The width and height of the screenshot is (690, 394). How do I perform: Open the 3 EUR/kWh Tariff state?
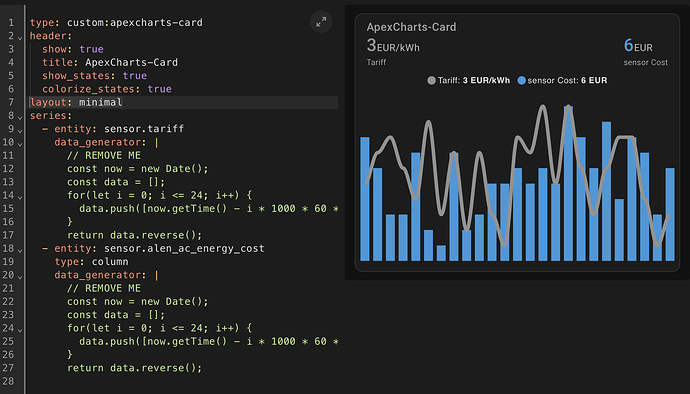point(393,46)
